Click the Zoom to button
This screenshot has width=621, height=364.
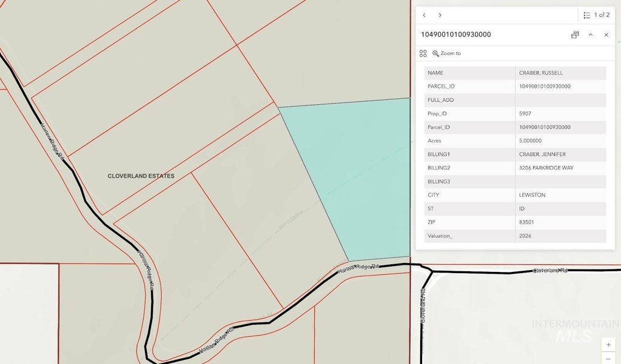click(446, 53)
